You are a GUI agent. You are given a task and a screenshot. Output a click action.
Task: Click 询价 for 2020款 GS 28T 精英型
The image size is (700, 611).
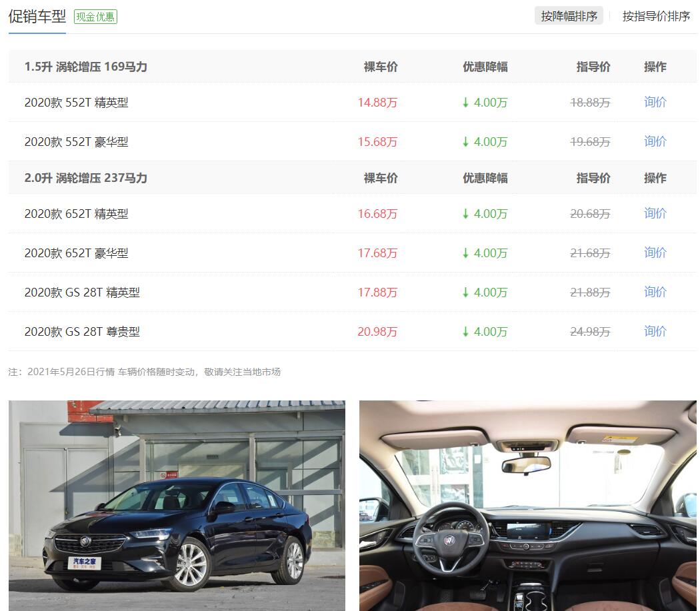point(655,292)
